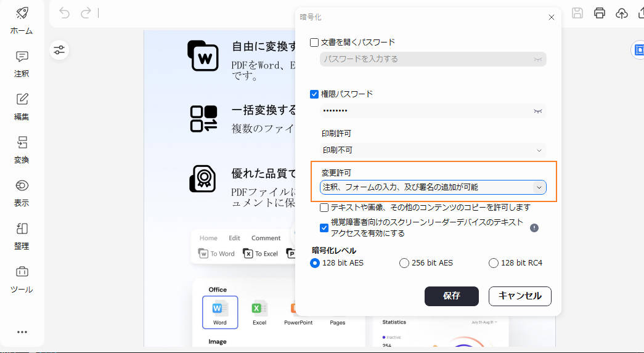This screenshot has height=353, width=644.
Task: Click the cloud upload icon
Action: pyautogui.click(x=622, y=13)
